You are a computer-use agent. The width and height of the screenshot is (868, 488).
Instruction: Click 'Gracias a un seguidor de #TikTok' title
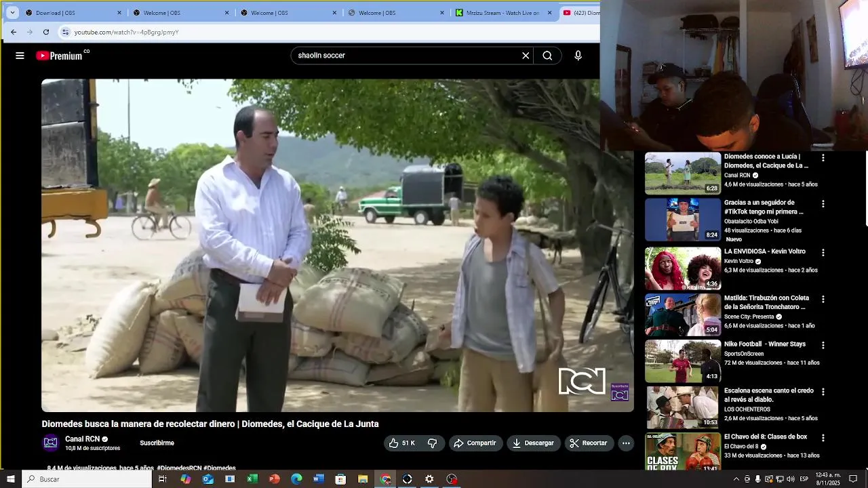[764, 207]
